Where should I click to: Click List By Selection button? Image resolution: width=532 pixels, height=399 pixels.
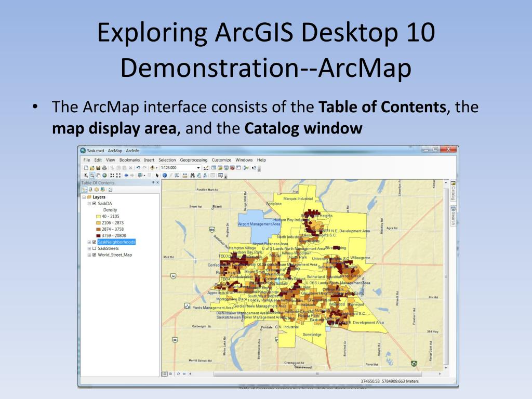coord(102,189)
